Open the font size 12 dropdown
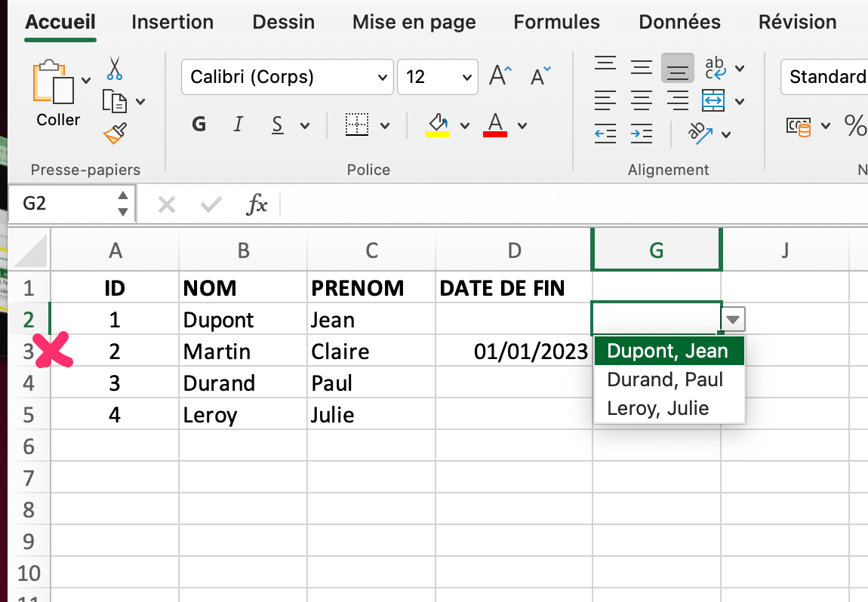868x602 pixels. click(x=466, y=77)
